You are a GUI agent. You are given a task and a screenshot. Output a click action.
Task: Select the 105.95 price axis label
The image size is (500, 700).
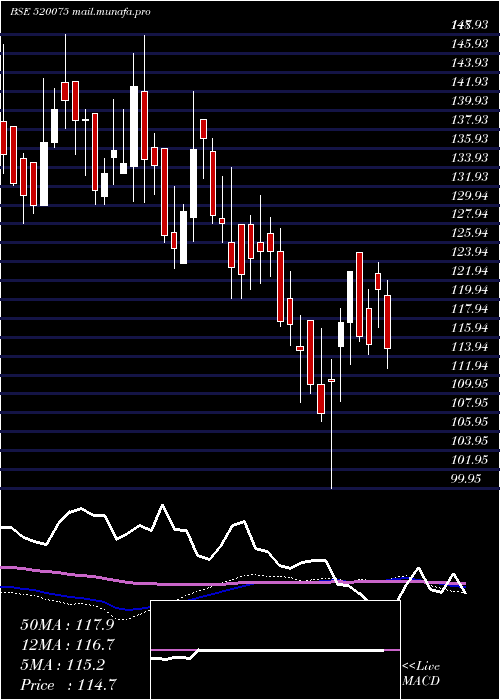[469, 422]
